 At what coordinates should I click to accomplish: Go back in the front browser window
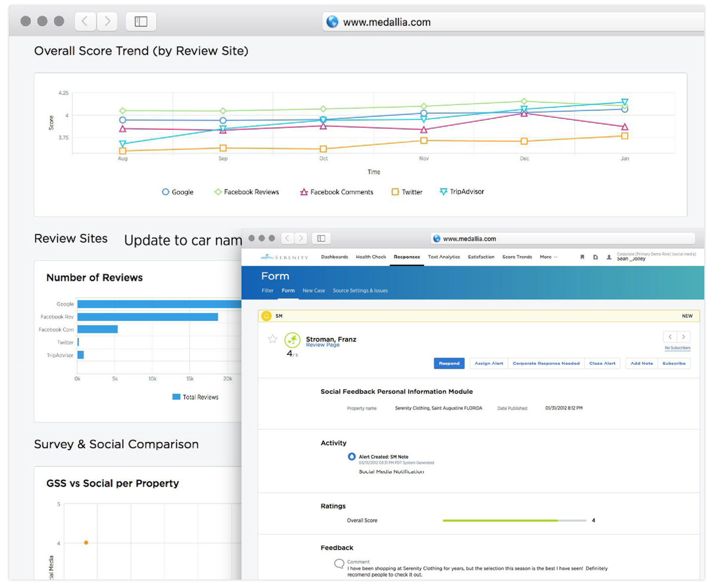288,238
